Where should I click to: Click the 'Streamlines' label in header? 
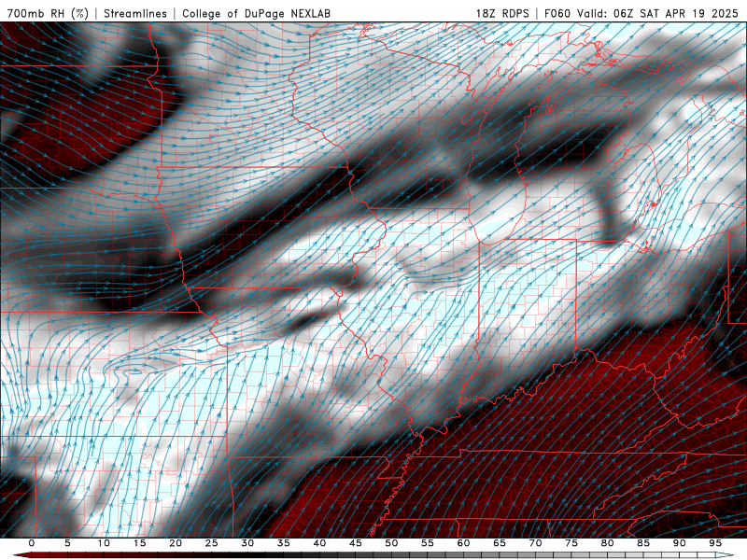click(135, 13)
